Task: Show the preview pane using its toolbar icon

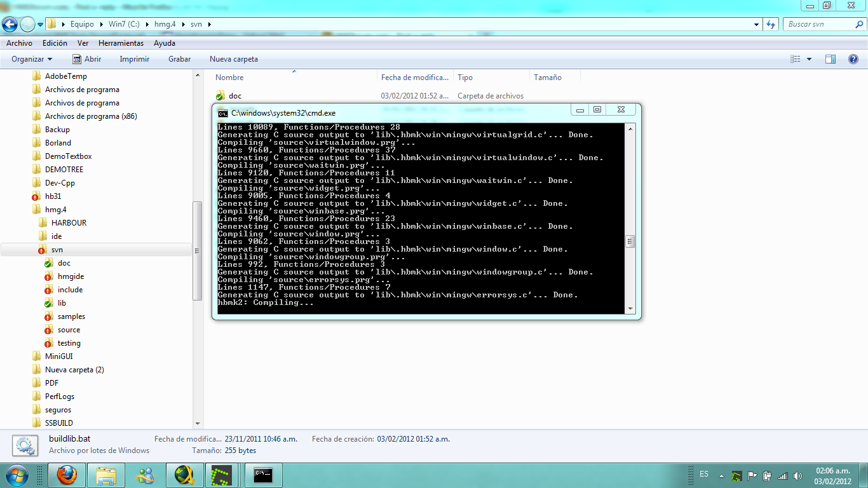Action: click(831, 59)
